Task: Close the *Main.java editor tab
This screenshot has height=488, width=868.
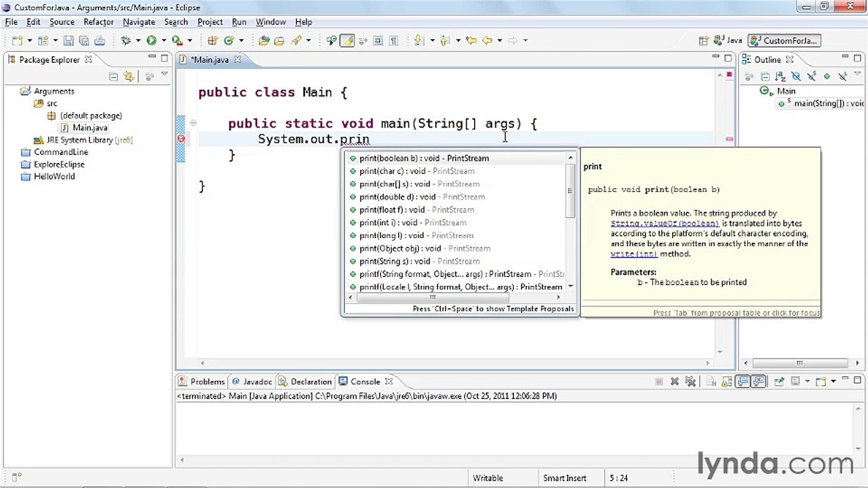Action: tap(237, 60)
